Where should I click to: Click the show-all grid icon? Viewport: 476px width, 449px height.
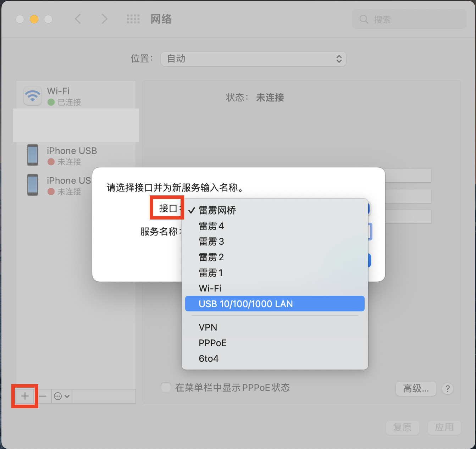tap(133, 19)
